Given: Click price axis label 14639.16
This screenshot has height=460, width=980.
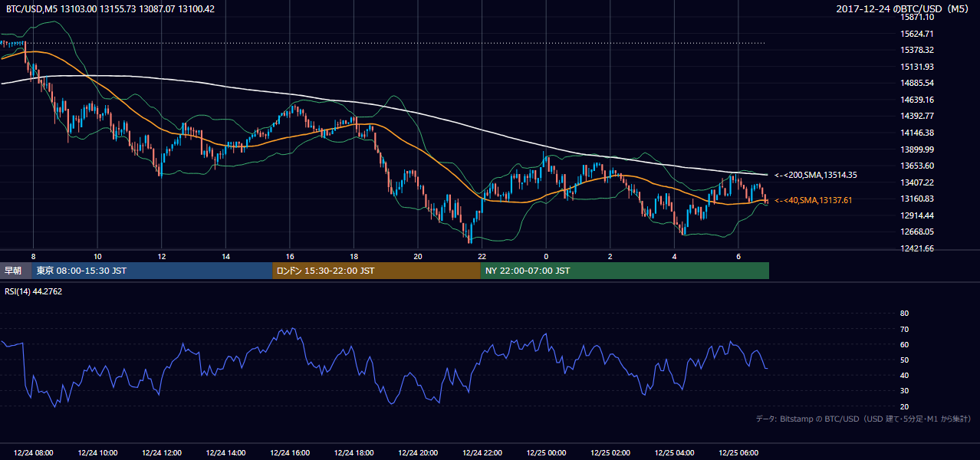Looking at the screenshot, I should point(916,100).
